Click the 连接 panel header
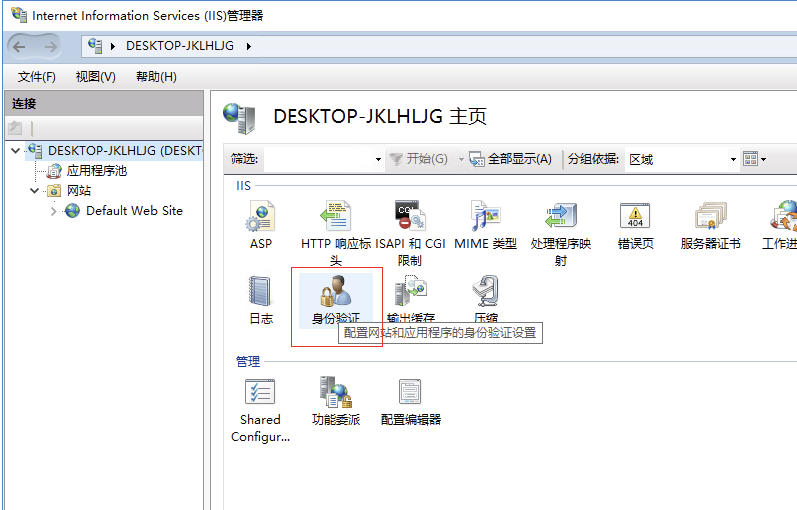Screen dimensions: 797x510 (104, 104)
